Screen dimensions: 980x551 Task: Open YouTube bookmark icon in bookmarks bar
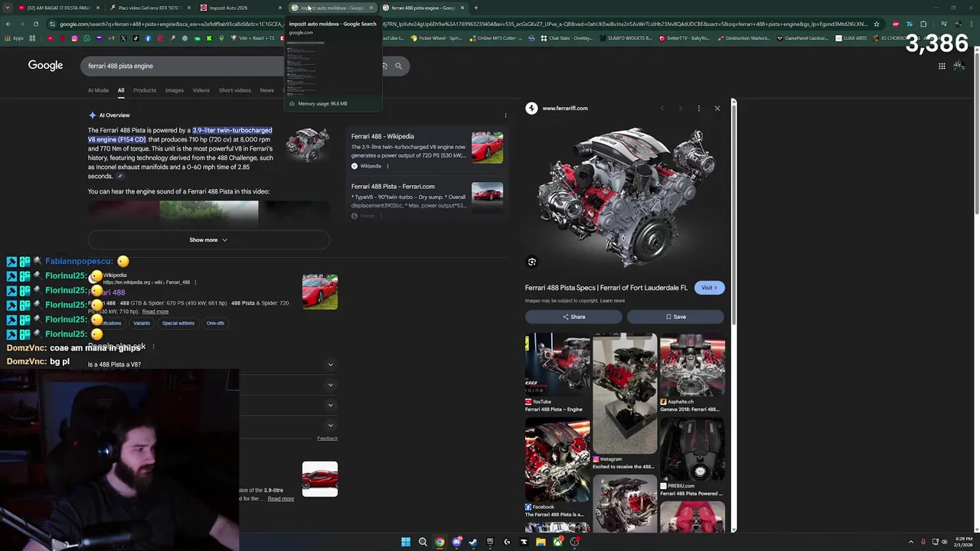coord(51,38)
